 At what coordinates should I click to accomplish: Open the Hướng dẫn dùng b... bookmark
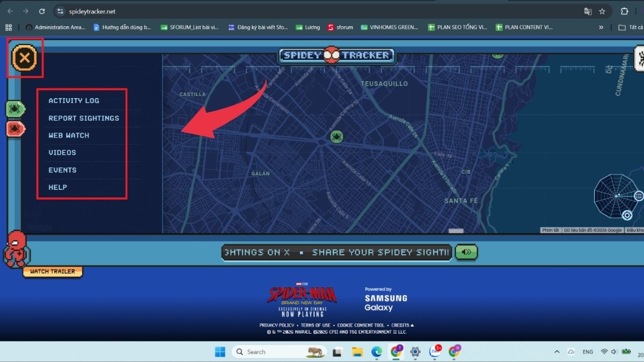coord(122,27)
